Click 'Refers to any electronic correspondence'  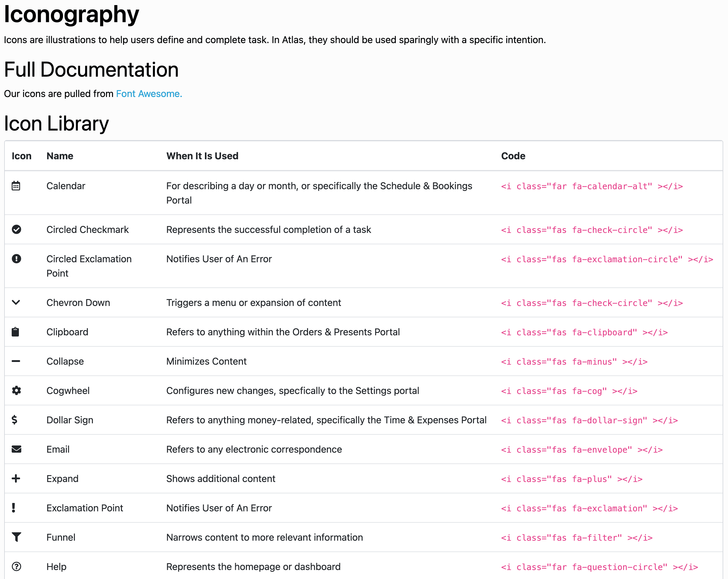[254, 450]
